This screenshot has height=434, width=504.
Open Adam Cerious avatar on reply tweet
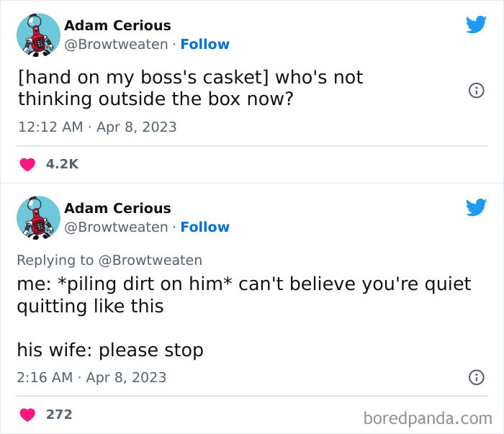[38, 218]
